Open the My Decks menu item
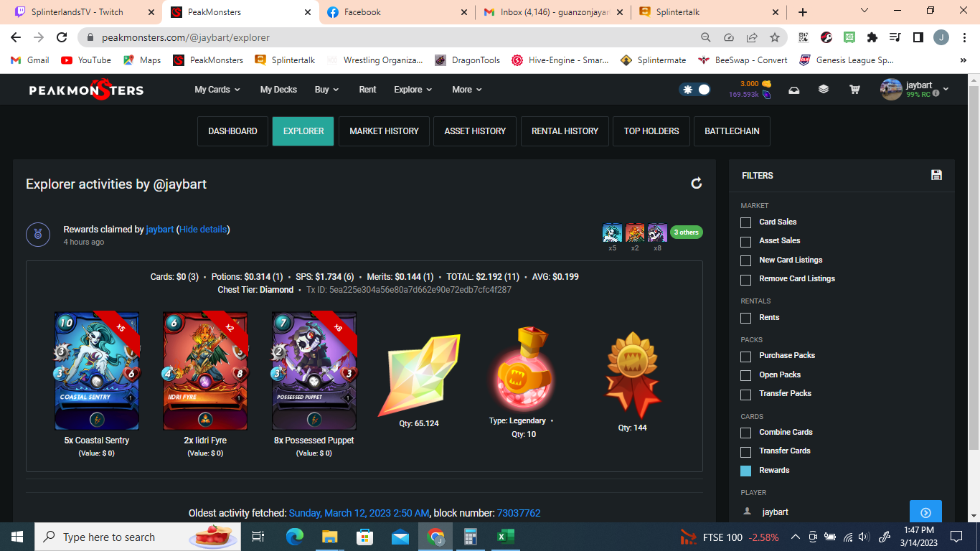Image resolution: width=980 pixels, height=551 pixels. [278, 90]
